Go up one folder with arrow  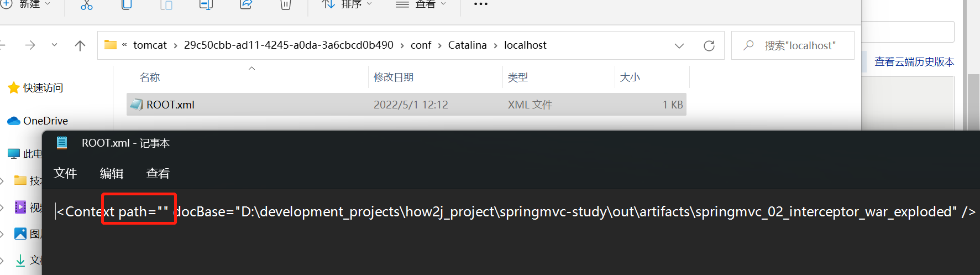(x=80, y=46)
